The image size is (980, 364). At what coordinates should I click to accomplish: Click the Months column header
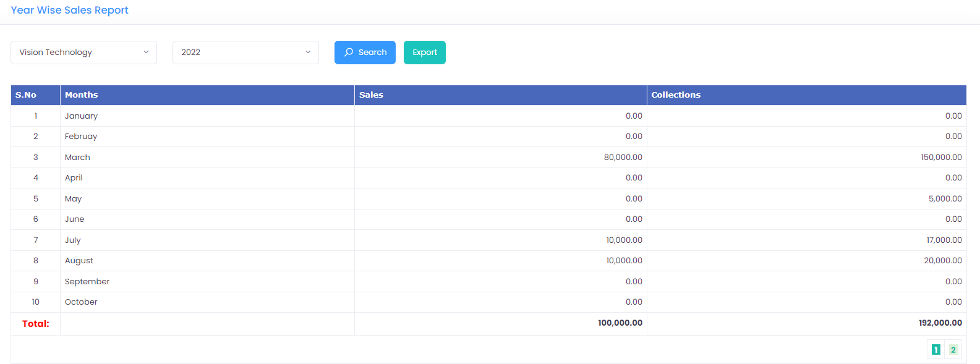pyautogui.click(x=82, y=95)
